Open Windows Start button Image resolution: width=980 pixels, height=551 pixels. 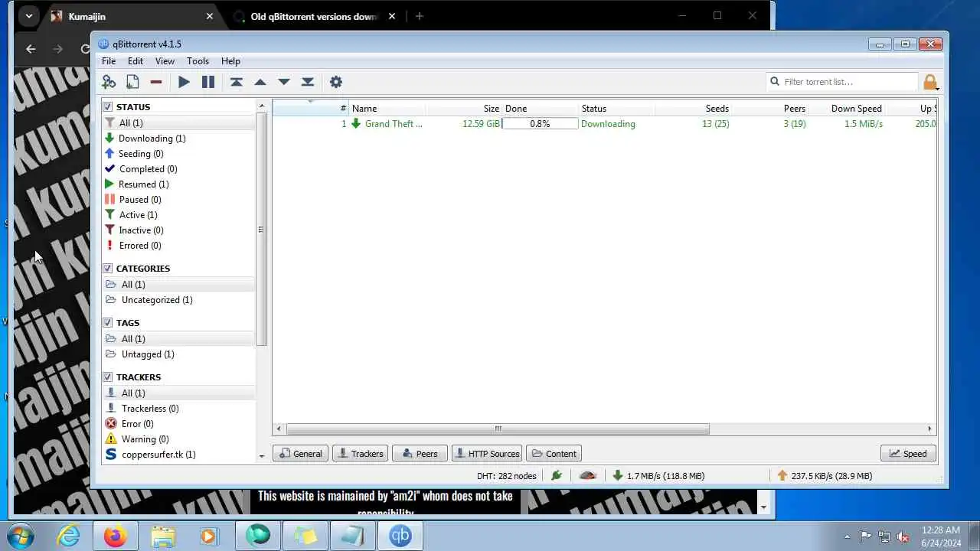tap(21, 536)
